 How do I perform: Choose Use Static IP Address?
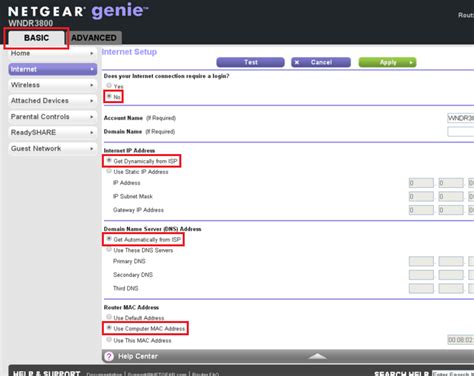pos(109,171)
